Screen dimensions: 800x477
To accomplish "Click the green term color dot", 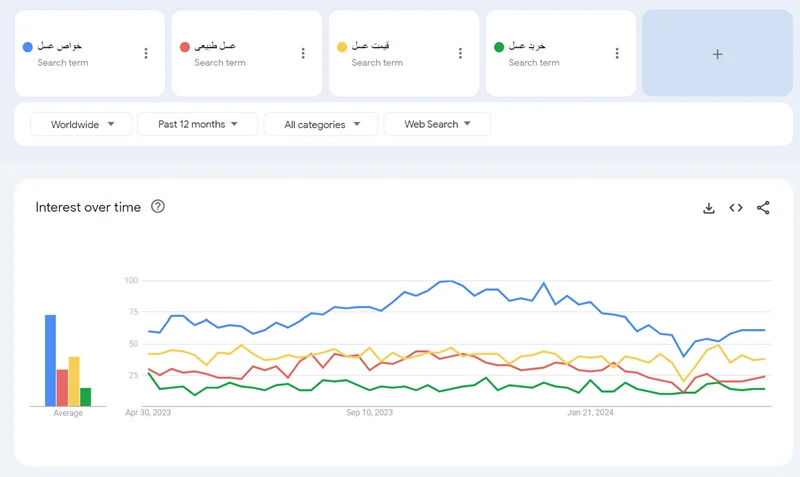I will (x=498, y=47).
